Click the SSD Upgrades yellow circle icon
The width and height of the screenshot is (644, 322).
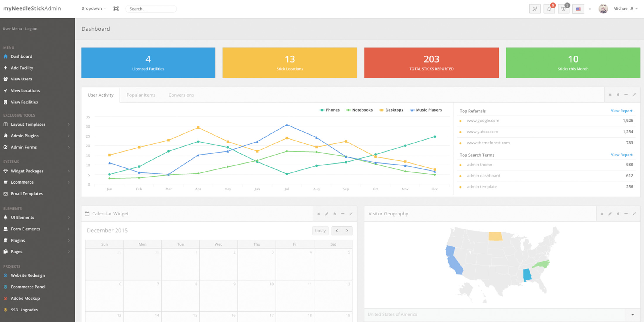[6, 310]
